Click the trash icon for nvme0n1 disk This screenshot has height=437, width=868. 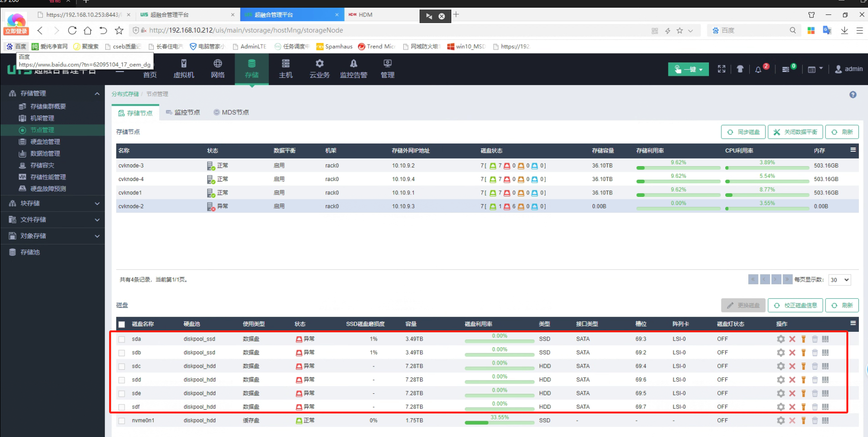[x=815, y=421]
